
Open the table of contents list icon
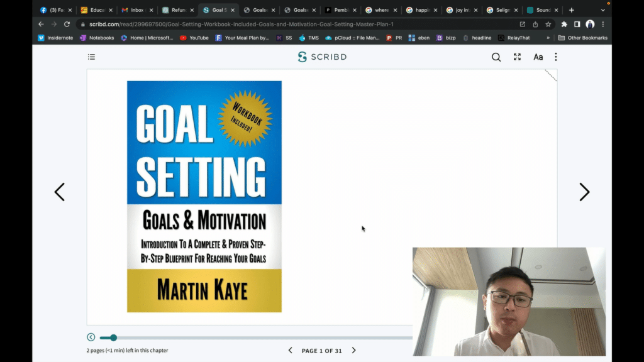pos(91,57)
